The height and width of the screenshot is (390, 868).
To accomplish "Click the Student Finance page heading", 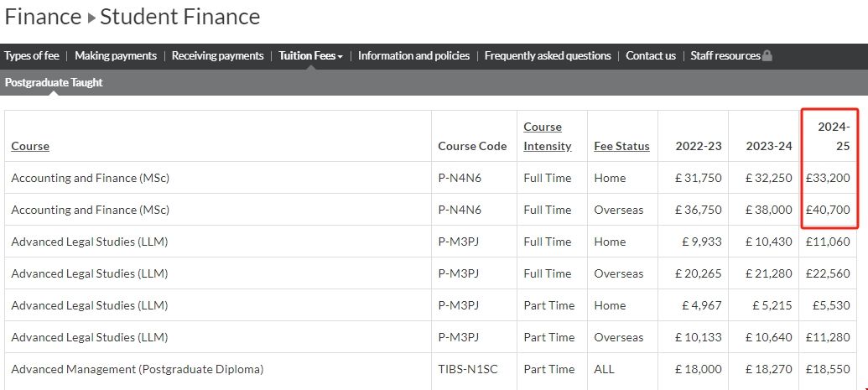I will [x=179, y=17].
